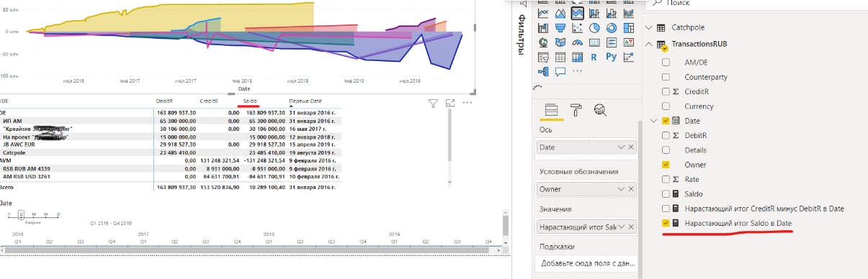This screenshot has height=279, width=868.
Task: Switch to the Fields well tab
Action: [x=552, y=110]
